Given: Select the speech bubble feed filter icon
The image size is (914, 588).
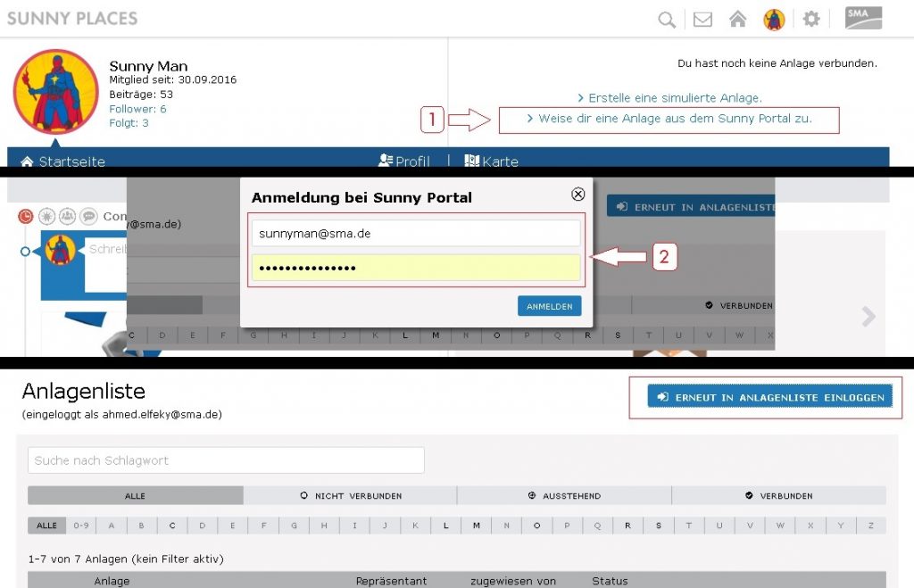Looking at the screenshot, I should 88,217.
